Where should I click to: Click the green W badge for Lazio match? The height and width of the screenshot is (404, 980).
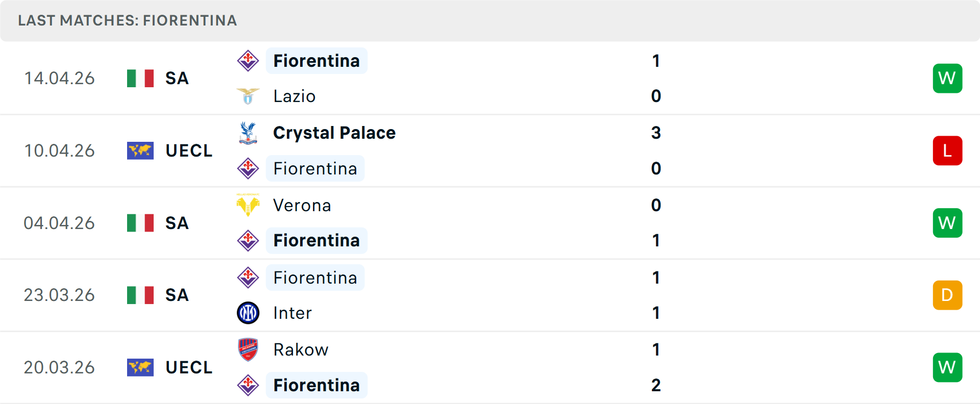(x=947, y=79)
